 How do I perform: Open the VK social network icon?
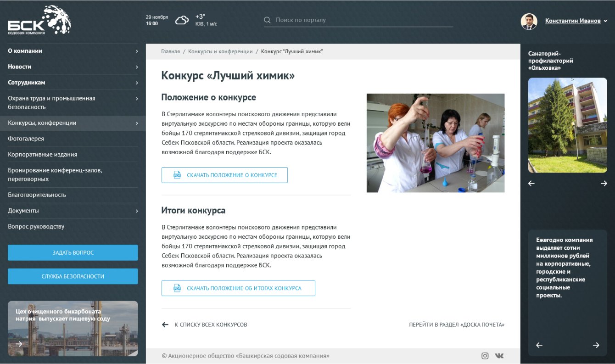499,356
